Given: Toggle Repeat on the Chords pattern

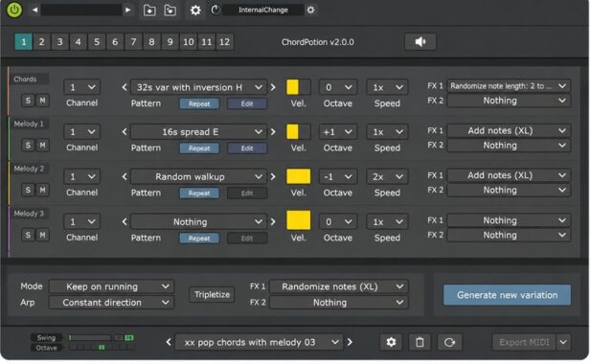Looking at the screenshot, I should 199,103.
